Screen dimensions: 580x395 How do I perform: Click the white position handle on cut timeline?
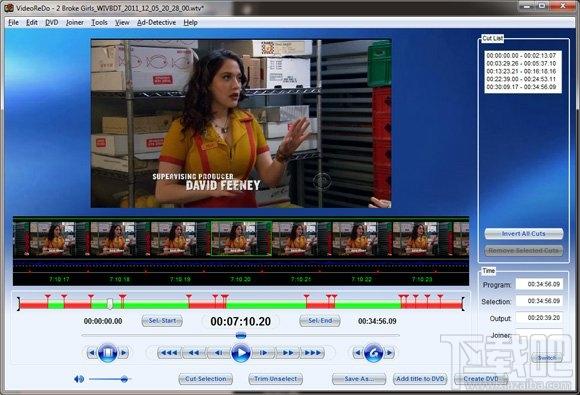pos(110,304)
